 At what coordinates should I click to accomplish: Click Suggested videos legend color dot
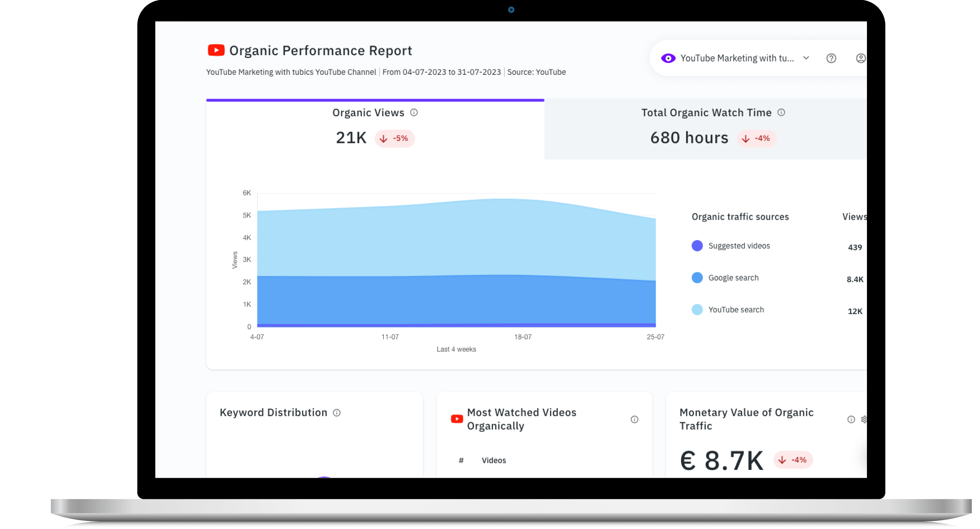pos(697,246)
